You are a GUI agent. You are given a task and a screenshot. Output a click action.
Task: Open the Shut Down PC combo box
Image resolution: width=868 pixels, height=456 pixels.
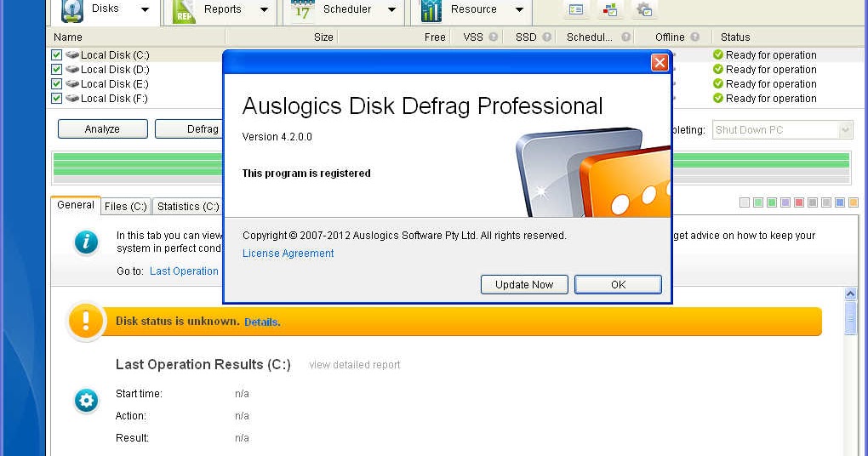pyautogui.click(x=782, y=130)
